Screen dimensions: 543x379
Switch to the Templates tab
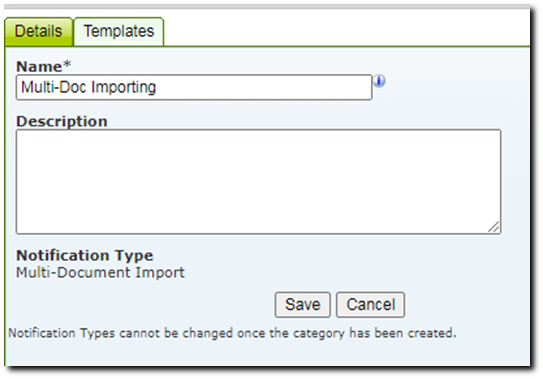119,31
